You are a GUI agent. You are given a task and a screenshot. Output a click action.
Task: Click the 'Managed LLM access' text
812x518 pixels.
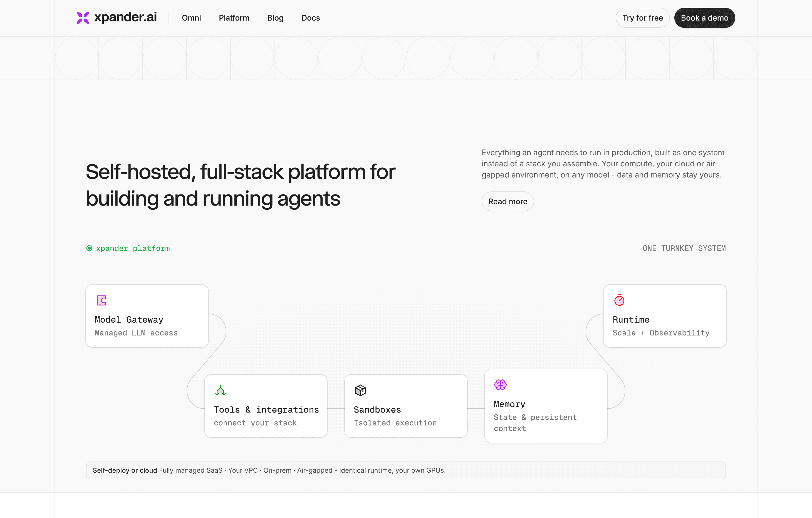pos(136,333)
